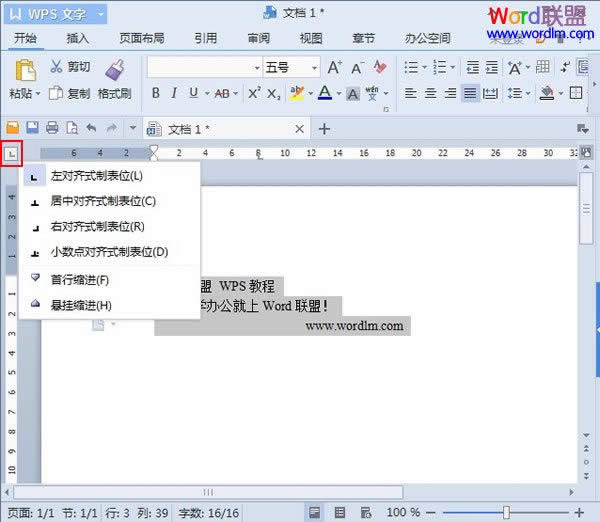The width and height of the screenshot is (600, 522).
Task: Zoom out with the minus button
Action: point(430,512)
